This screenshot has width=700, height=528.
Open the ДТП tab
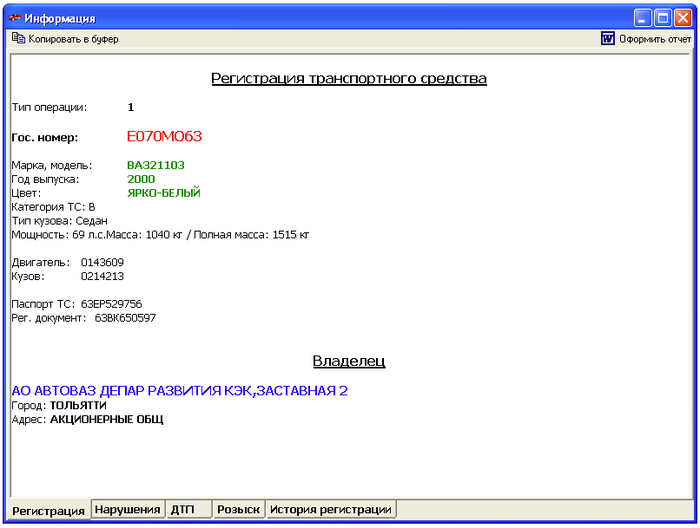[188, 509]
